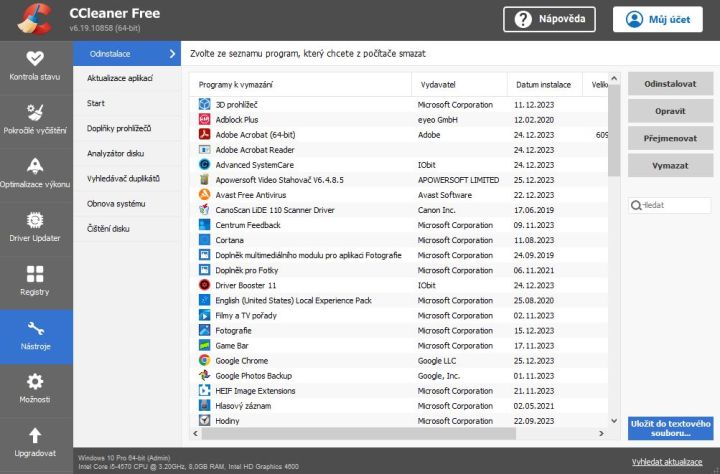This screenshot has height=474, width=720.
Task: Click Upgradovat arrow icon
Action: [35, 435]
